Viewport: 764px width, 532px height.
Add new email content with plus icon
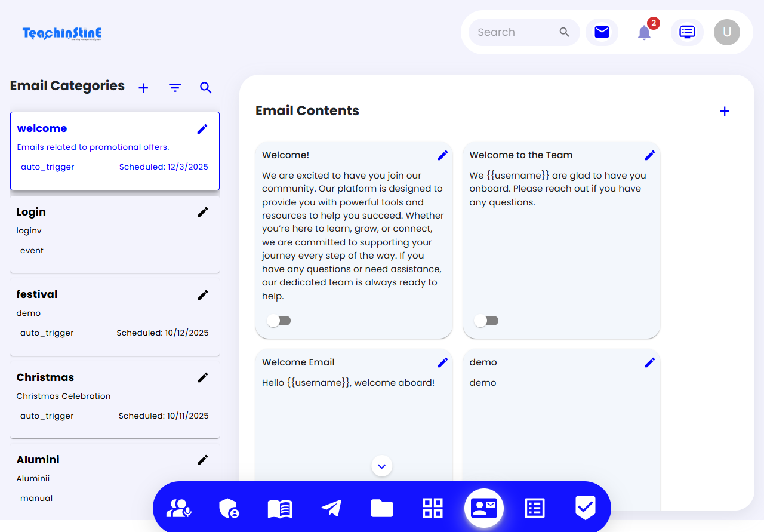coord(725,111)
